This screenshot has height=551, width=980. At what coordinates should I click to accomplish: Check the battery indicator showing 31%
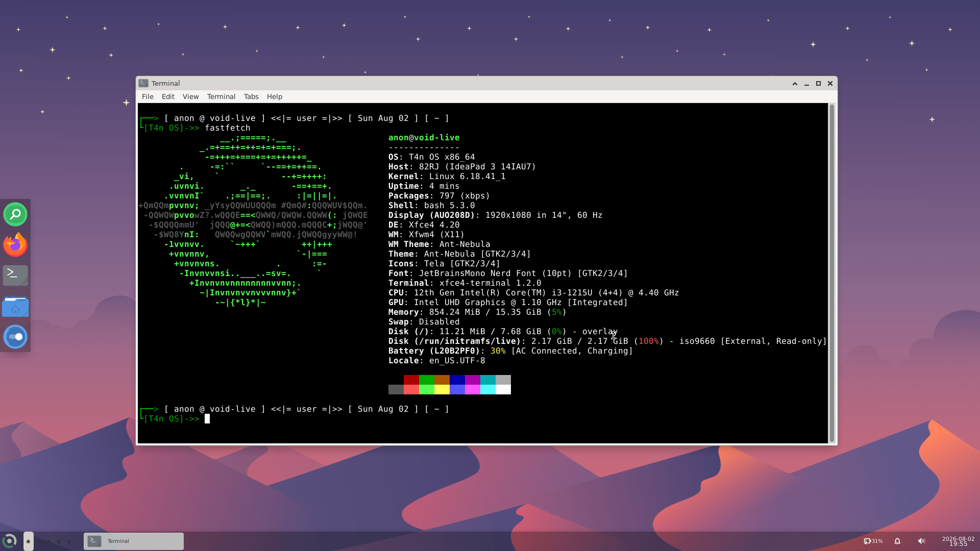(873, 541)
